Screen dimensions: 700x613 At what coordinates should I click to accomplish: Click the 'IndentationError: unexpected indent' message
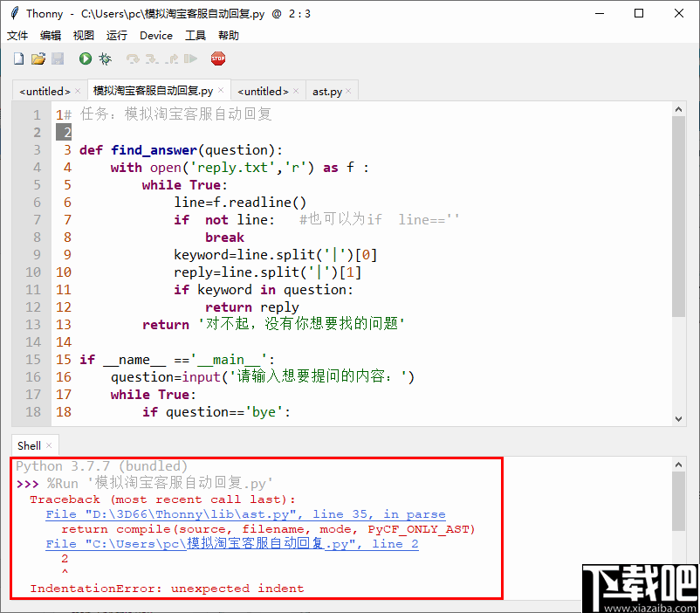pyautogui.click(x=167, y=589)
